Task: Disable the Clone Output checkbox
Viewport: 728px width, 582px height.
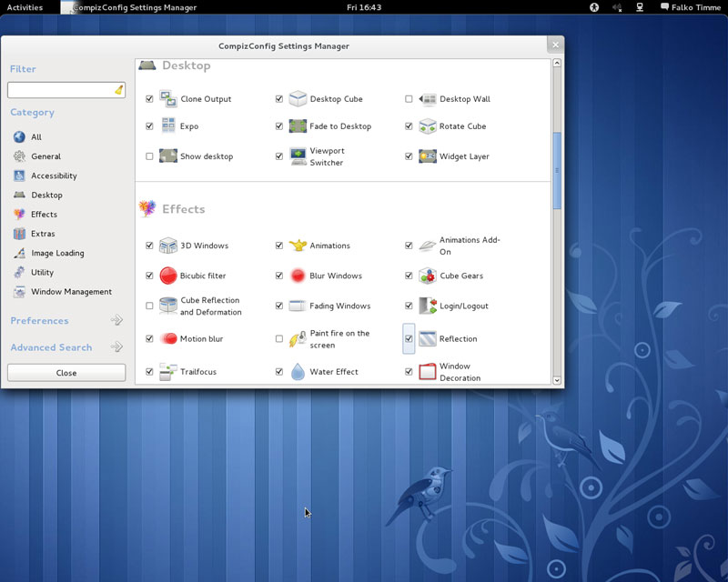Action: click(x=149, y=99)
